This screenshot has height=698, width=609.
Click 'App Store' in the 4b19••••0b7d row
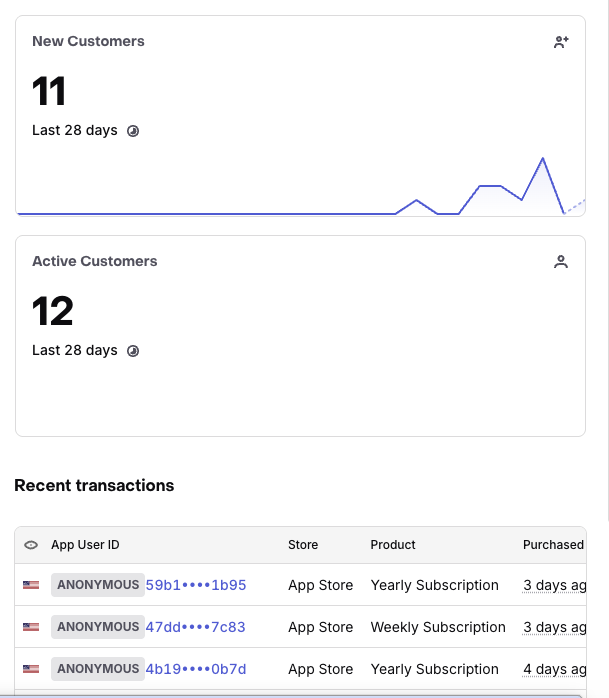tap(321, 669)
